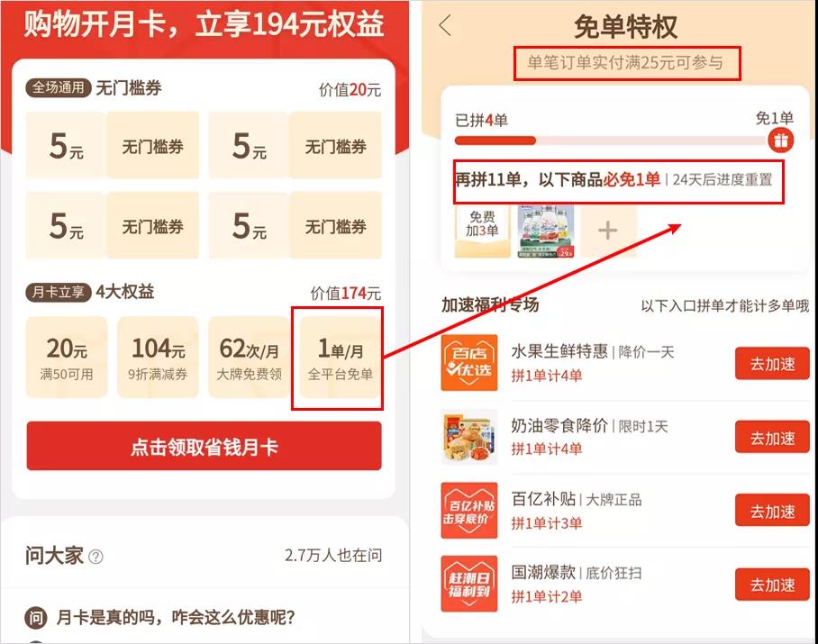The height and width of the screenshot is (644, 818).
Task: Tap the 百店优选 orange icon
Action: (469, 362)
